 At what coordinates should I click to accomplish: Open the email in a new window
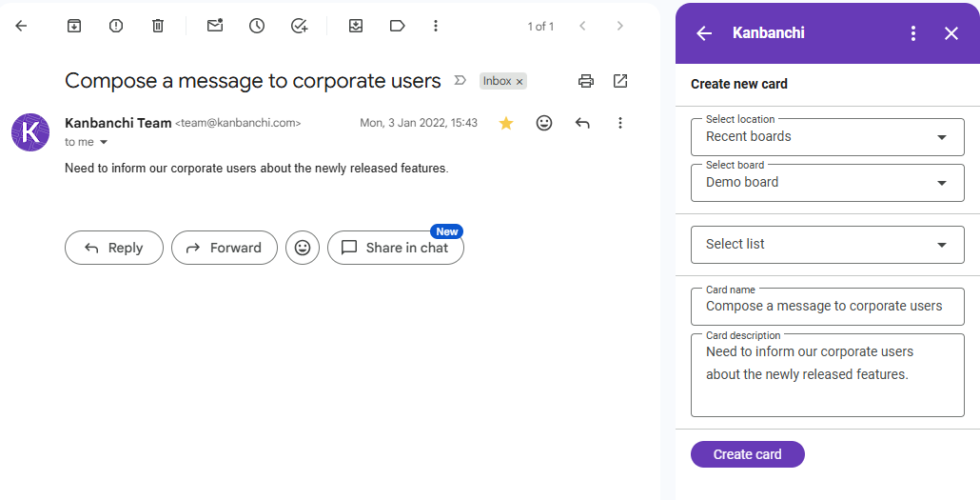coord(620,81)
